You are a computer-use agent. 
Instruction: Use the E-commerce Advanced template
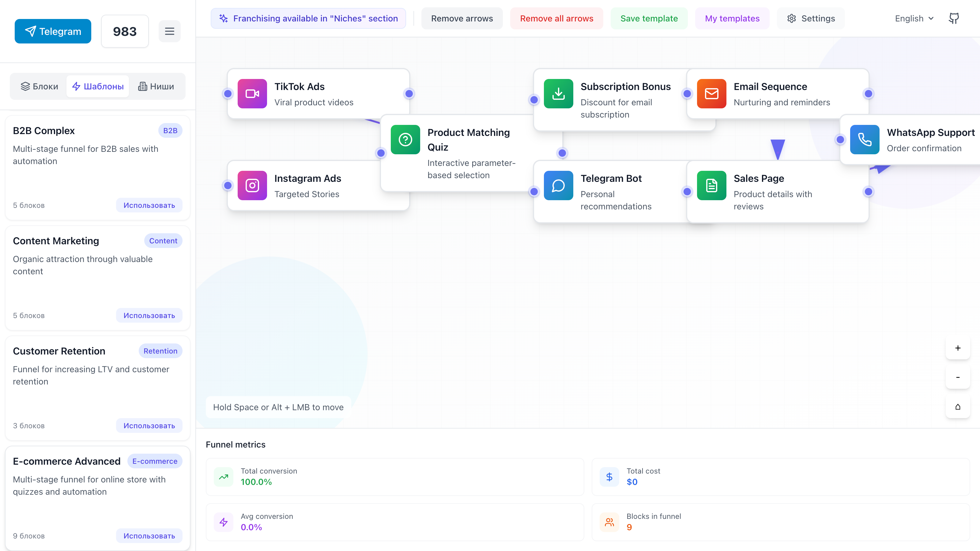coord(149,536)
